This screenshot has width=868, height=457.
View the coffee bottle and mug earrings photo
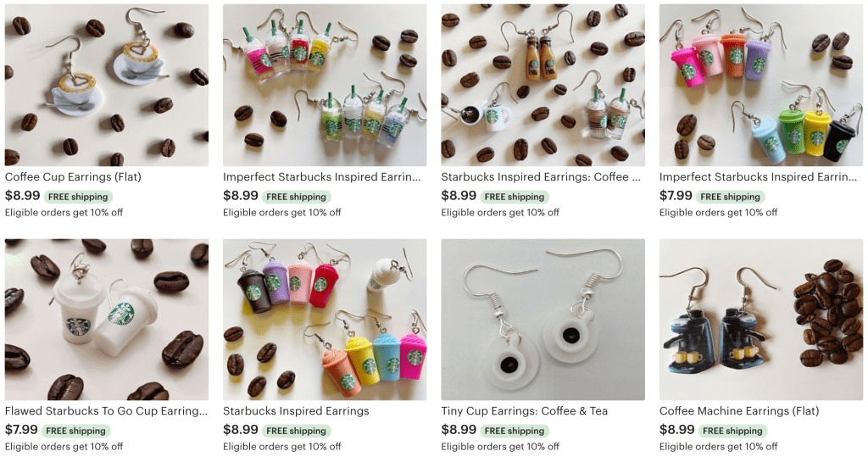543,86
